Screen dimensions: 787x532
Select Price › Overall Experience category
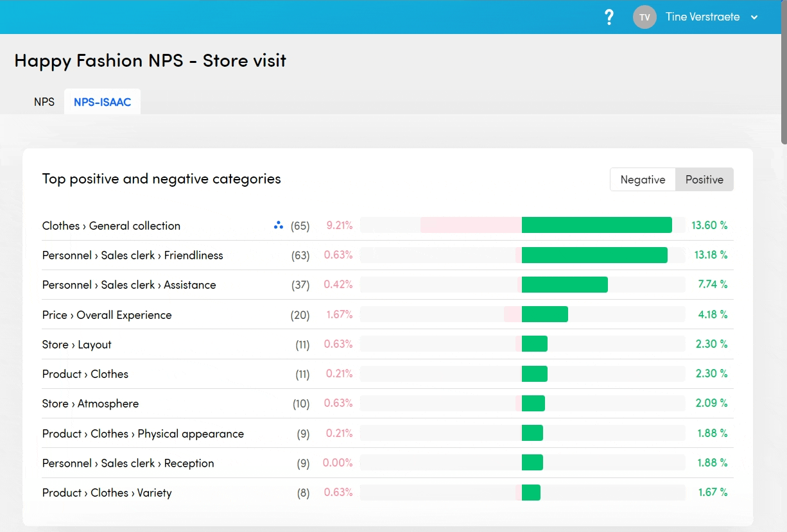[107, 315]
